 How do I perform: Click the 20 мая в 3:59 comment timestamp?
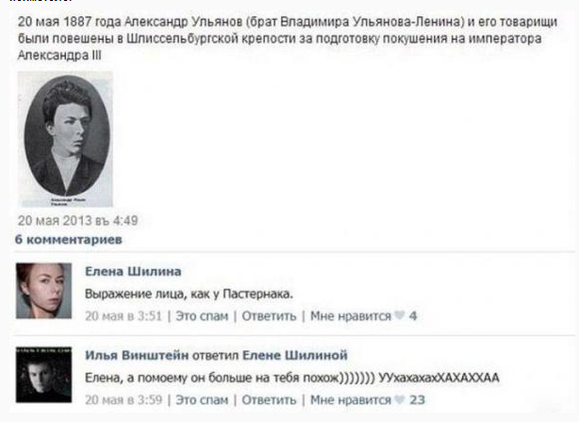(124, 400)
